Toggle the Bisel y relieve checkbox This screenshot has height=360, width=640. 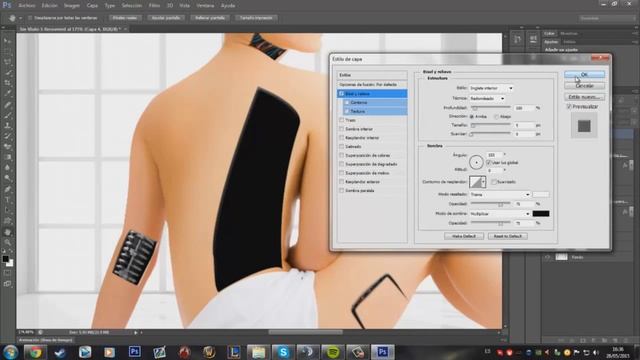pyautogui.click(x=342, y=94)
